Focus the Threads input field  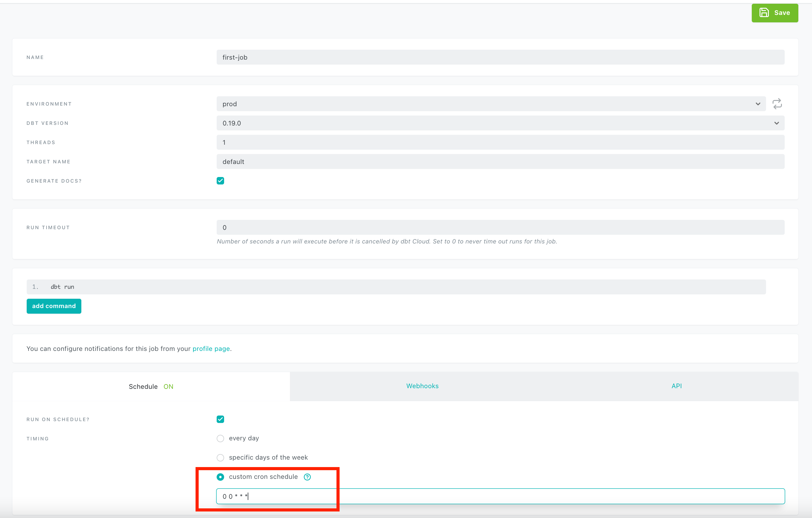tap(500, 143)
